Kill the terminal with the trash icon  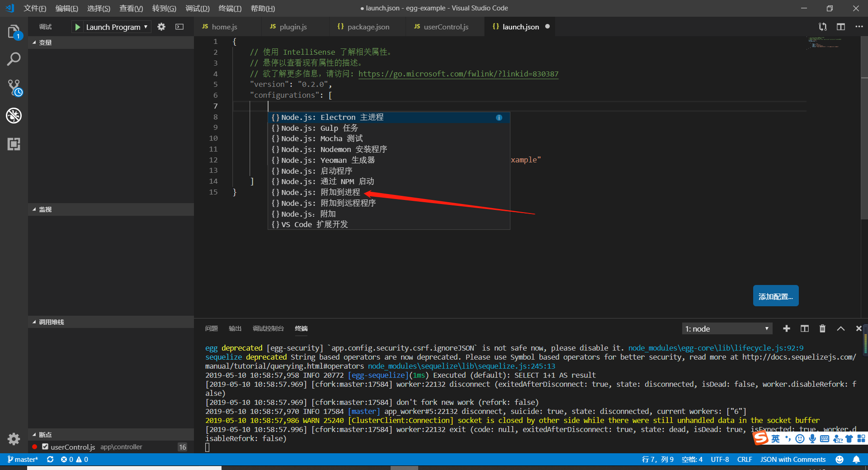coord(822,328)
